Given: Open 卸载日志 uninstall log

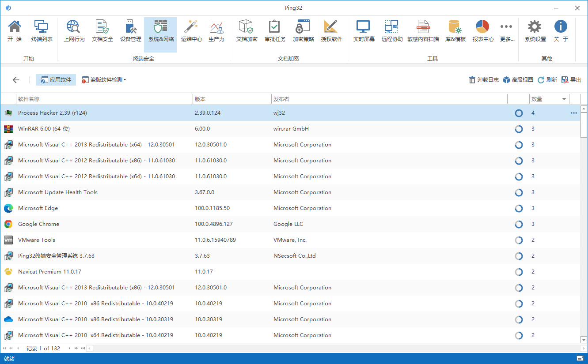Looking at the screenshot, I should [484, 80].
